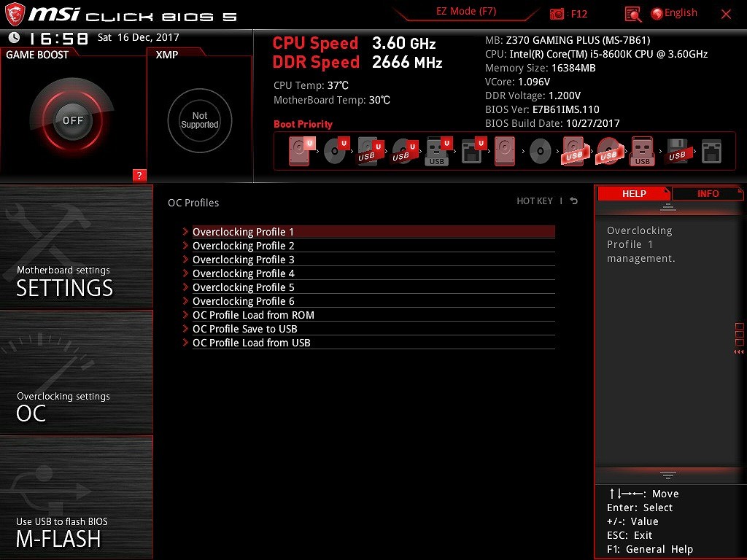Screen dimensions: 747x560
Task: Click the Boot Priority heading
Action: [303, 124]
